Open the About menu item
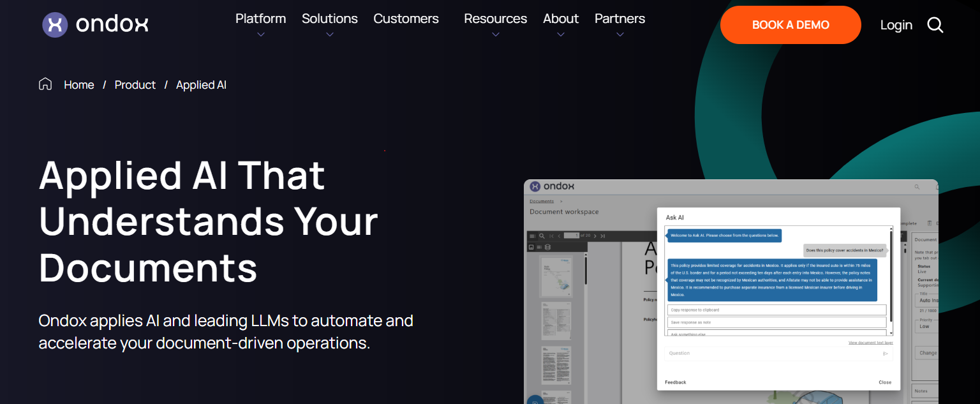Screen dimensions: 980x404 560,19
